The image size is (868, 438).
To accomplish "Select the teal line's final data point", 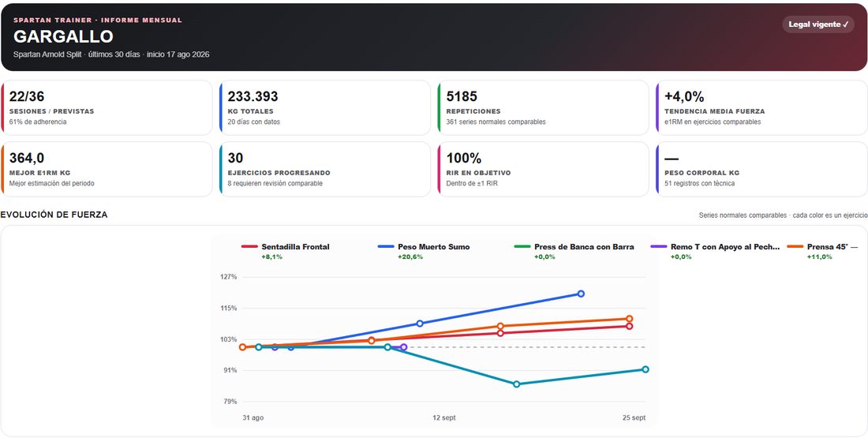I will point(645,369).
